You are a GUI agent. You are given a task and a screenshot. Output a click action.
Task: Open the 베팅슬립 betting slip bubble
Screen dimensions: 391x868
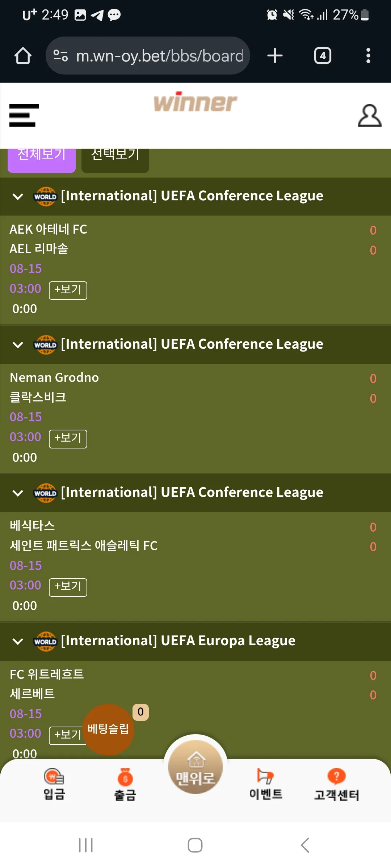tap(108, 729)
